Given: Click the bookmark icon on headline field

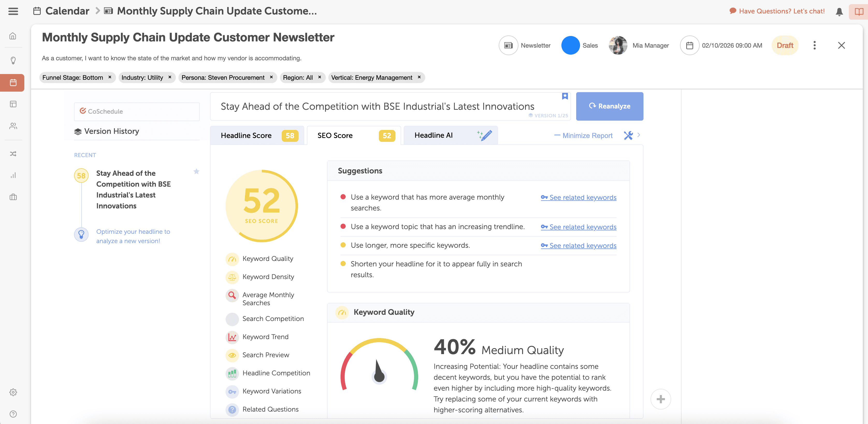Looking at the screenshot, I should coord(565,96).
